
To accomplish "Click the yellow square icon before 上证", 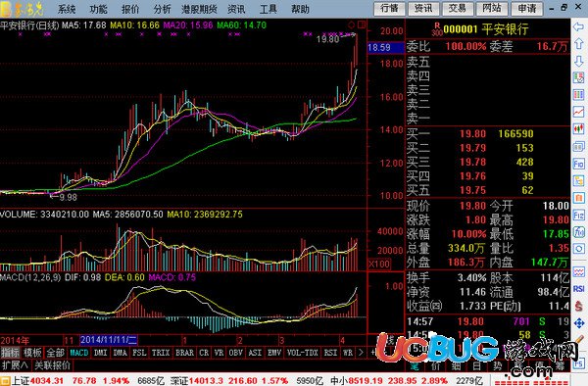I will (x=6, y=381).
